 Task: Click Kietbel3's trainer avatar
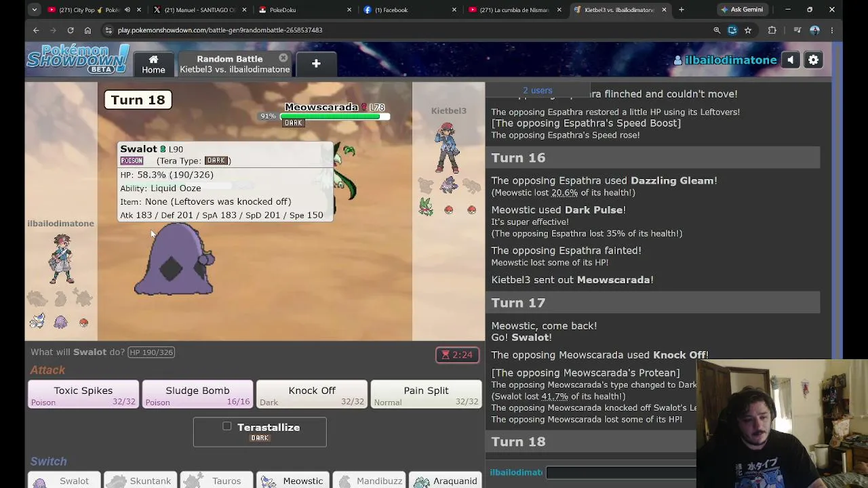point(448,148)
